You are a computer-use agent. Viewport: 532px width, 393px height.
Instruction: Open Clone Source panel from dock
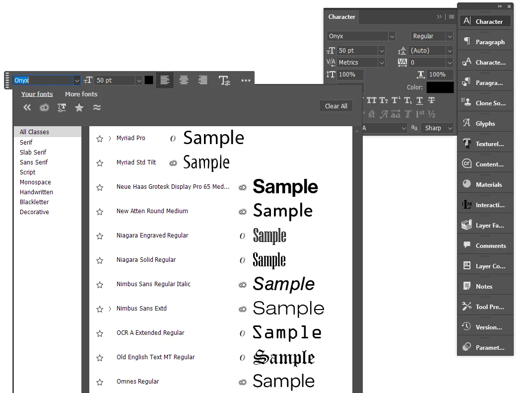[485, 103]
